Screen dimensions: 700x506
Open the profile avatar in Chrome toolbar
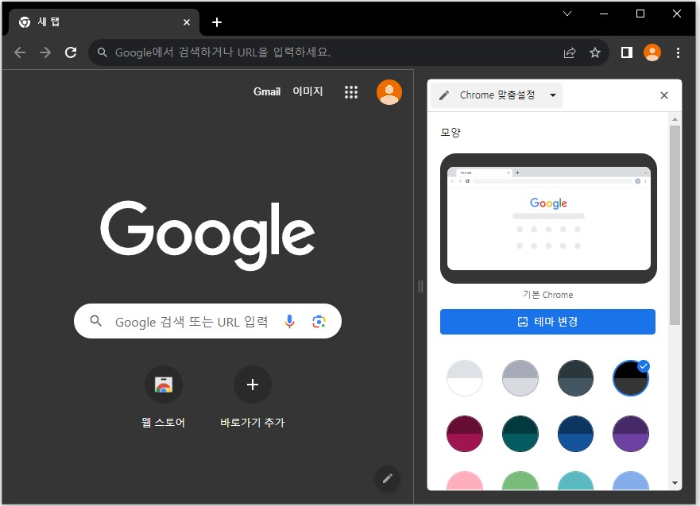click(x=652, y=53)
